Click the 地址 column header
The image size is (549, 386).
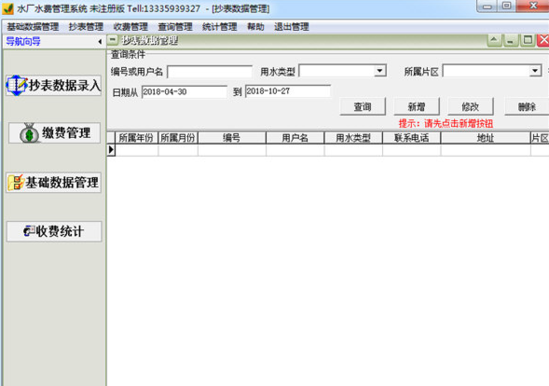[485, 138]
